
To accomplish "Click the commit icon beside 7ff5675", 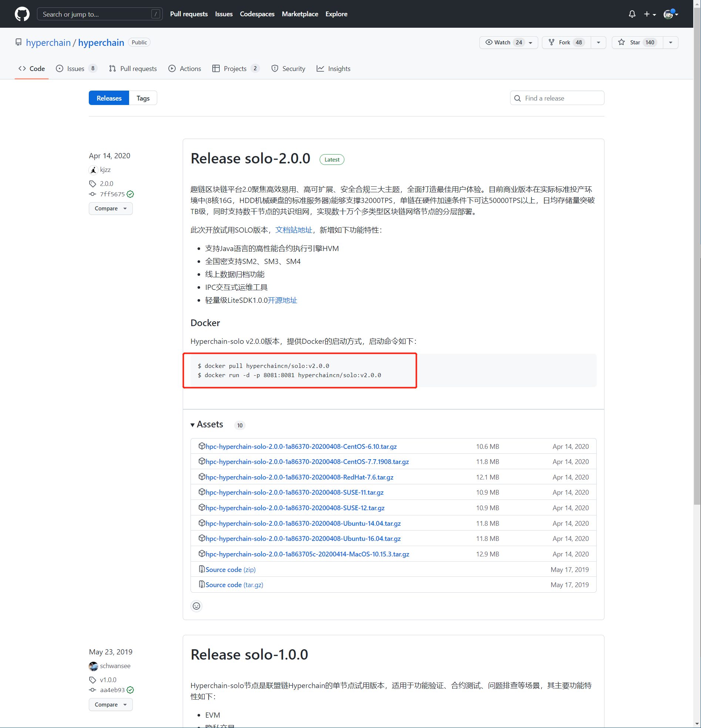I will coord(92,194).
